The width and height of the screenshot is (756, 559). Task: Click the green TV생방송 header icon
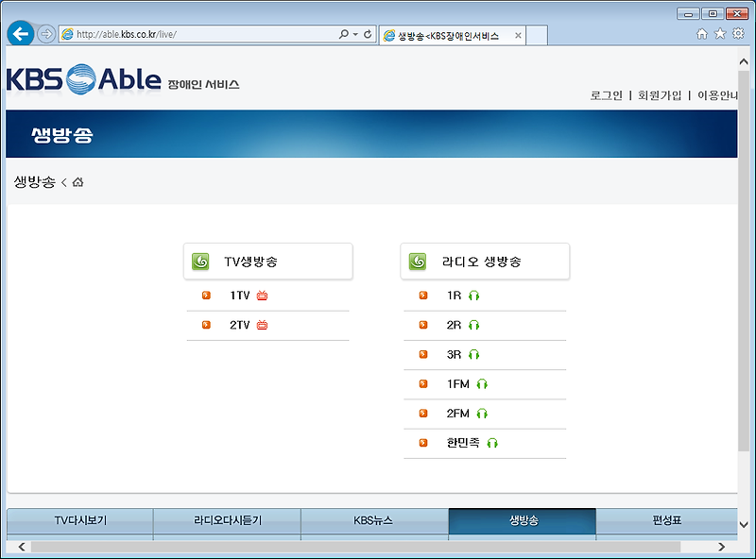(200, 262)
